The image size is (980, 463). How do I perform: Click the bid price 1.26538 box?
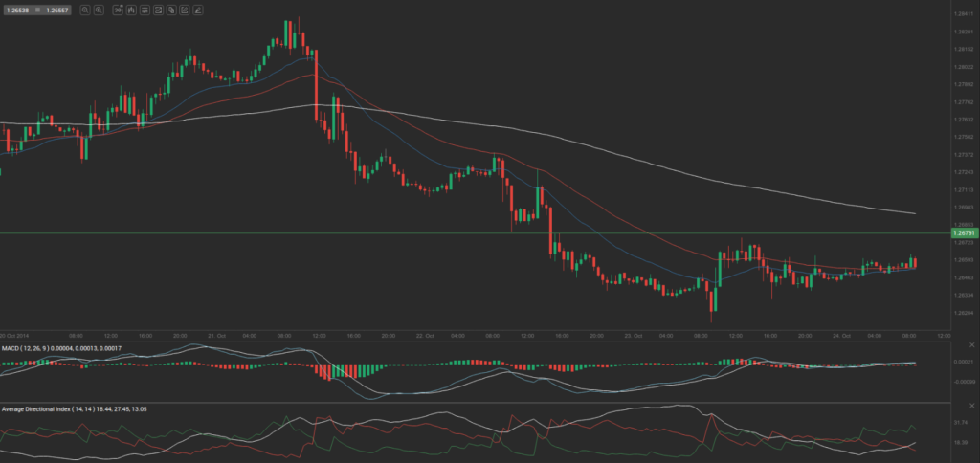[x=15, y=10]
